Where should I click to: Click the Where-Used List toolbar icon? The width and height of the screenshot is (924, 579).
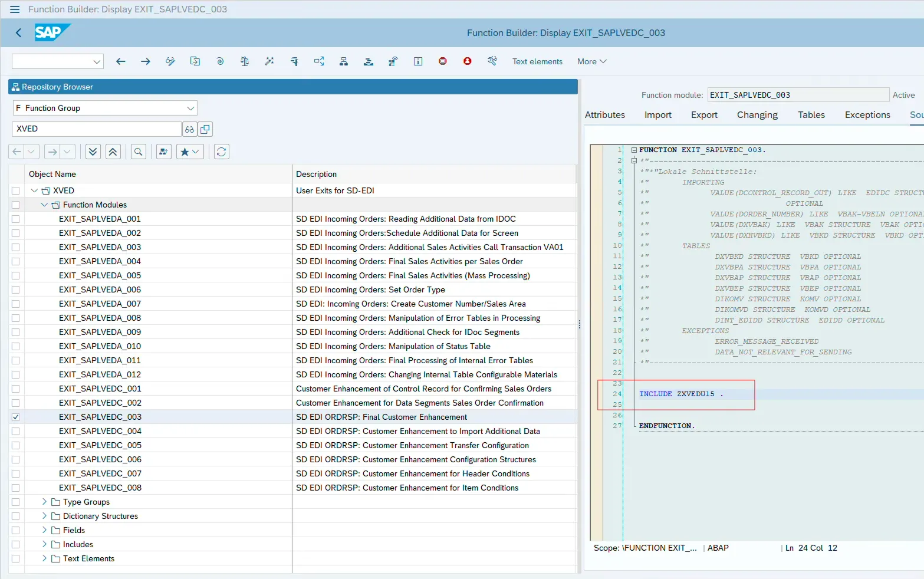click(x=319, y=61)
